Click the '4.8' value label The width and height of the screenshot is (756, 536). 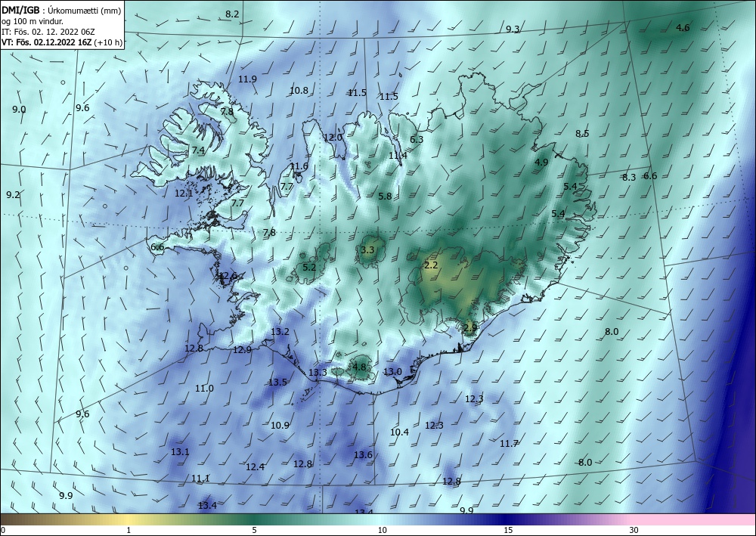360,367
